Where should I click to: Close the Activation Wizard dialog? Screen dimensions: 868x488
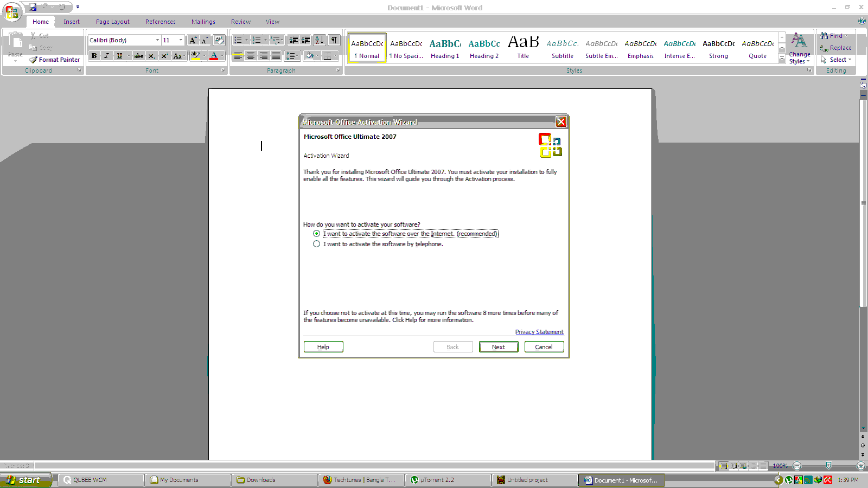(561, 122)
